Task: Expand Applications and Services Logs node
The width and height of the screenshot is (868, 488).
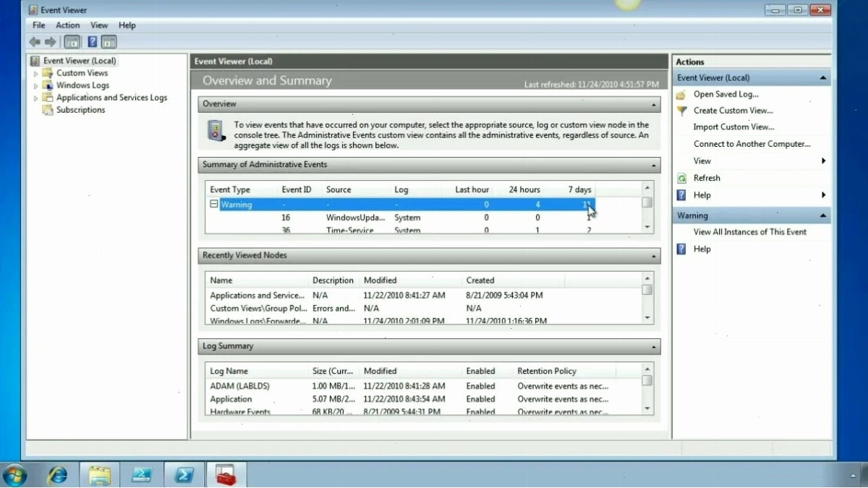Action: [x=35, y=98]
